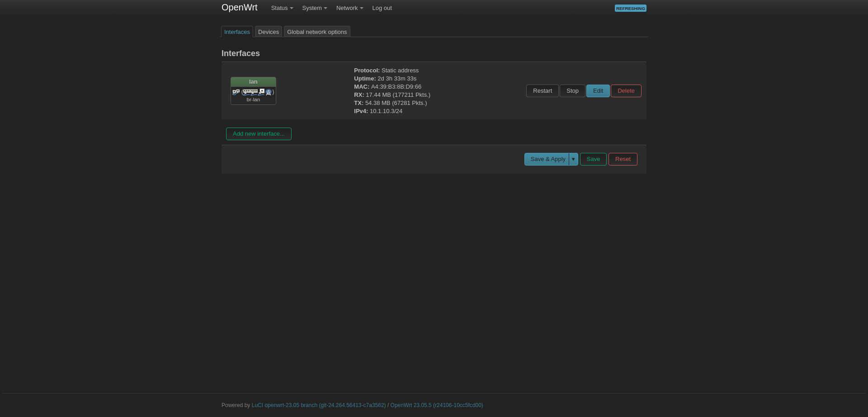The height and width of the screenshot is (417, 868).
Task: Click the bridge device icon in lan box
Action: (x=236, y=92)
